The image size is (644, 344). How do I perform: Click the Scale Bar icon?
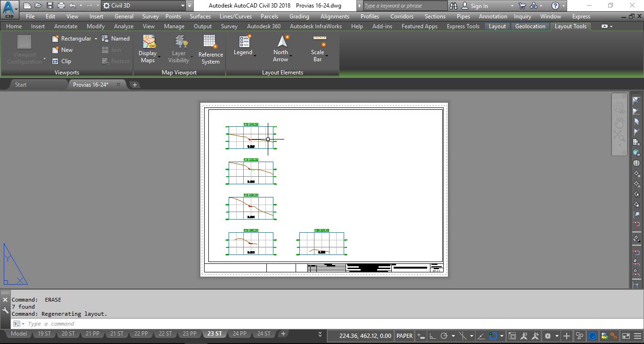tap(320, 41)
